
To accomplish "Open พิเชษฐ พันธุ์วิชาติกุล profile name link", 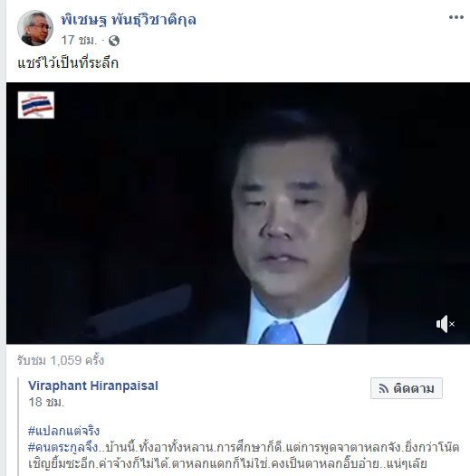I will pyautogui.click(x=129, y=20).
